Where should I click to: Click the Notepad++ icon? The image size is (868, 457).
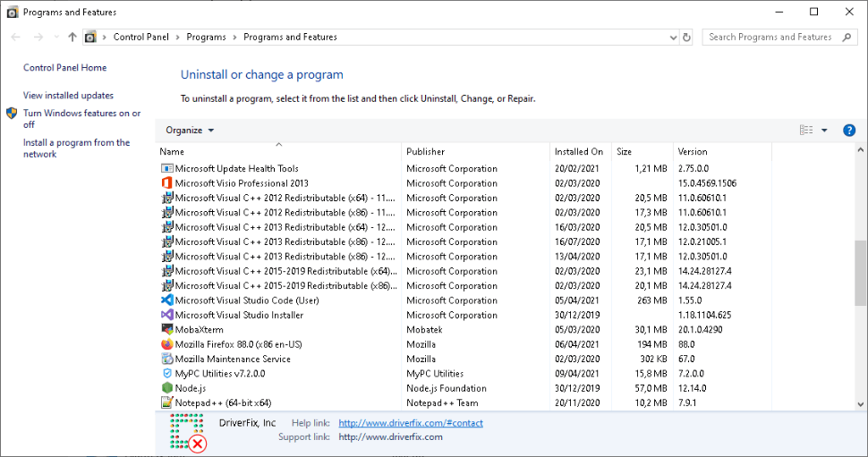point(166,402)
